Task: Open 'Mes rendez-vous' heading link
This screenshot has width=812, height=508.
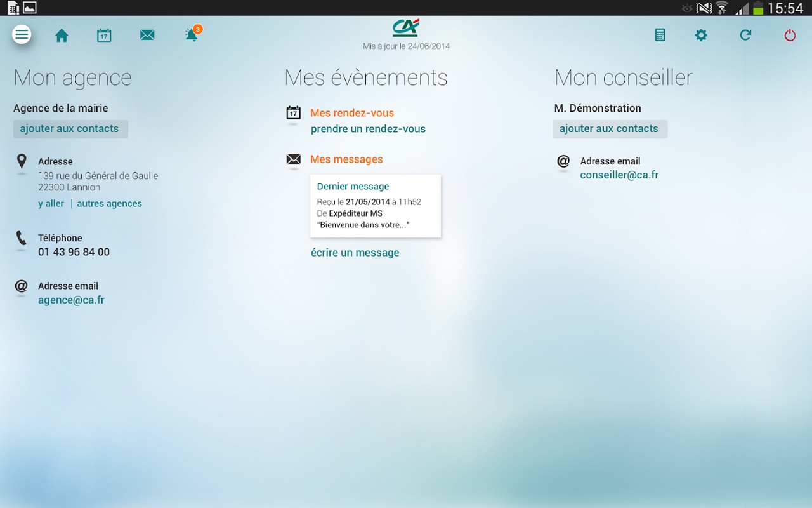Action: [352, 113]
